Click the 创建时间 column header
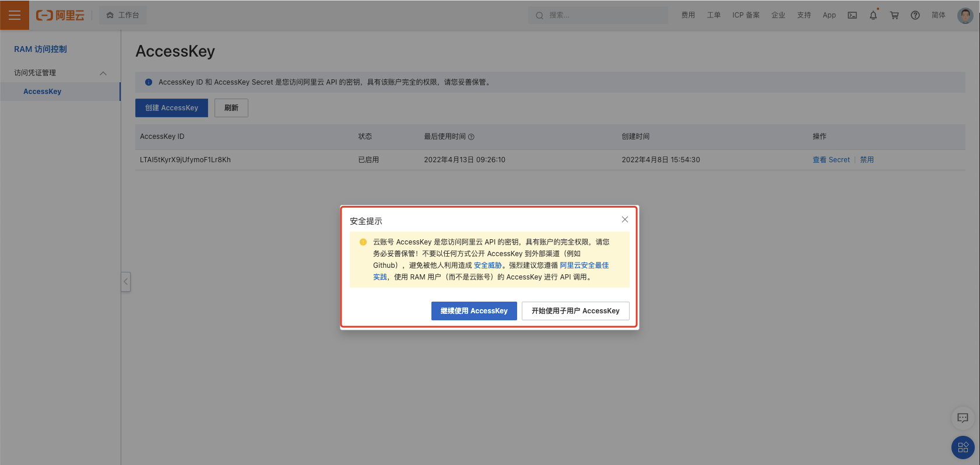This screenshot has height=465, width=980. tap(635, 137)
